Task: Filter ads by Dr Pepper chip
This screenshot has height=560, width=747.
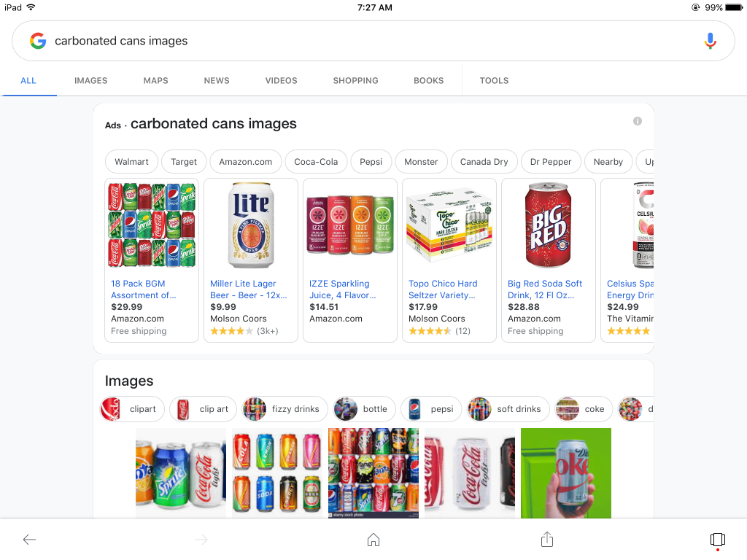Action: coord(551,162)
